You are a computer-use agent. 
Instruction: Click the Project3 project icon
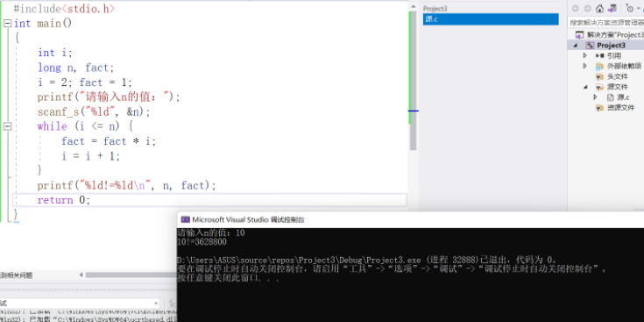(x=590, y=46)
